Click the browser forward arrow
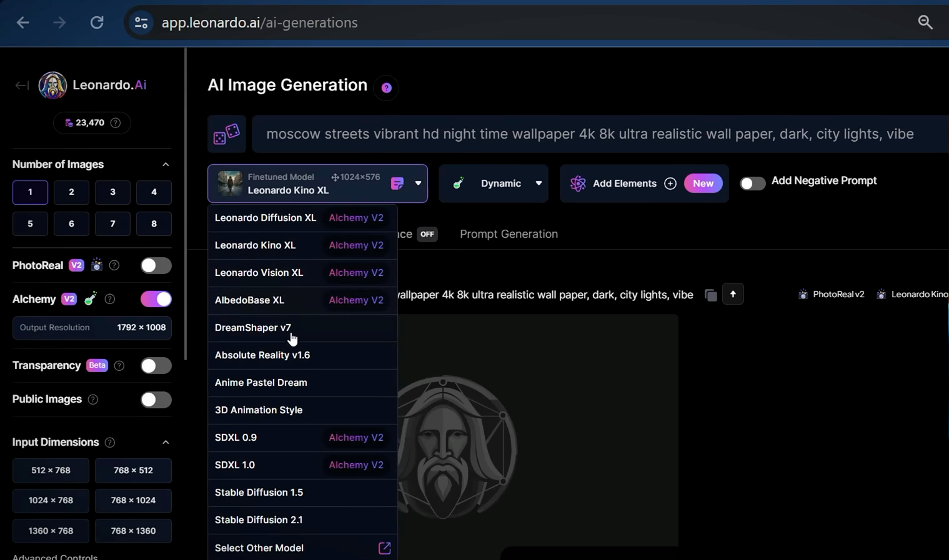This screenshot has height=560, width=949. [x=59, y=22]
